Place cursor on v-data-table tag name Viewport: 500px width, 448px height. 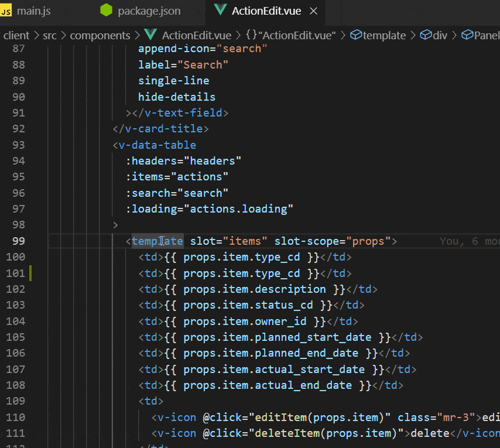click(x=157, y=145)
